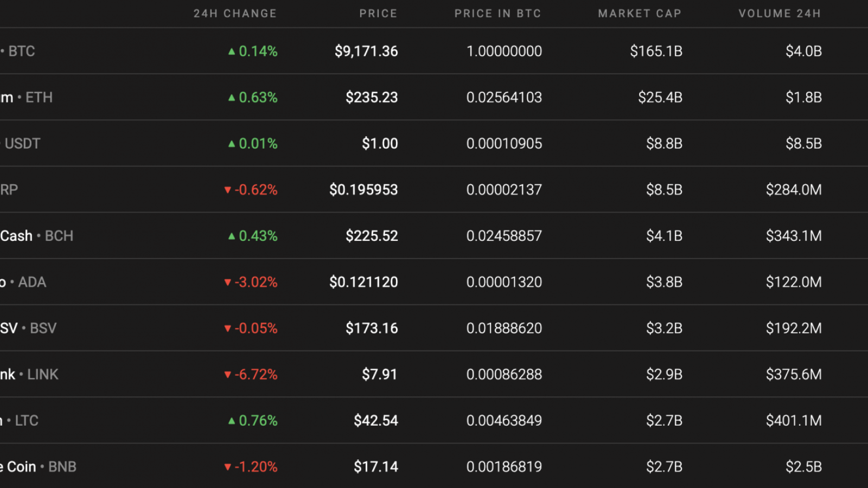This screenshot has width=868, height=488.
Task: Sort by MARKET CAP column header
Action: point(640,14)
